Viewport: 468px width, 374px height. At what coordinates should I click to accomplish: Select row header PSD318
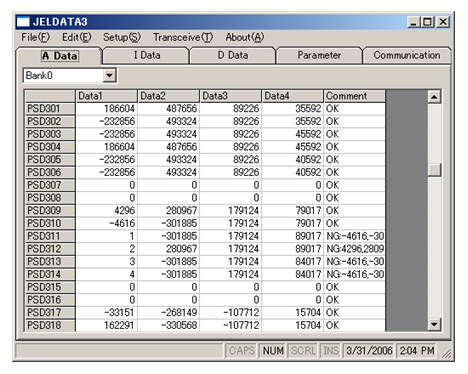(x=50, y=325)
